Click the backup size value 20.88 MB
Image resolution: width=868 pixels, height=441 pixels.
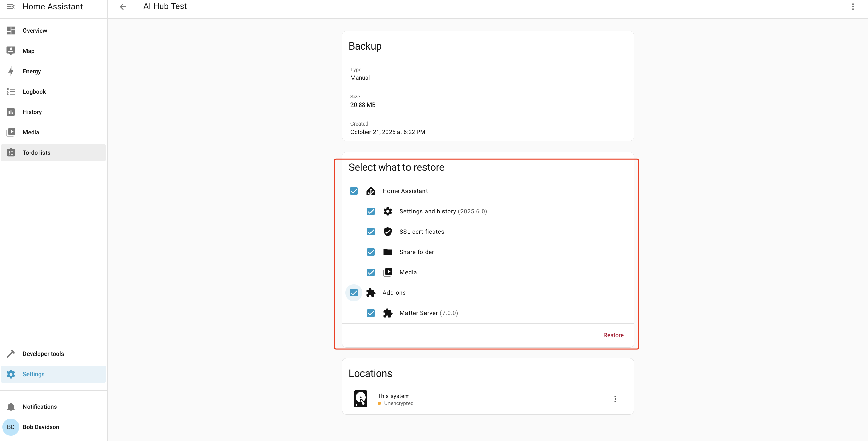363,105
